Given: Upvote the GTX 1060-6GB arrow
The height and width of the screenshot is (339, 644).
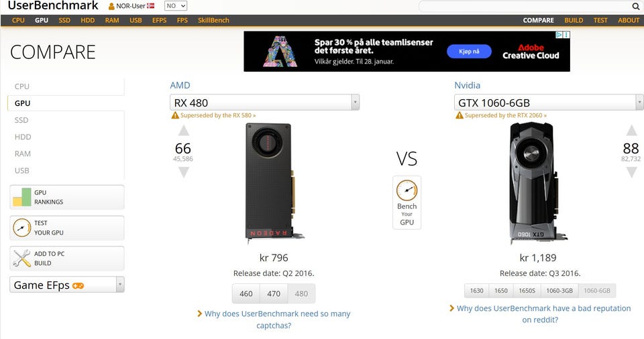Looking at the screenshot, I should (631, 131).
